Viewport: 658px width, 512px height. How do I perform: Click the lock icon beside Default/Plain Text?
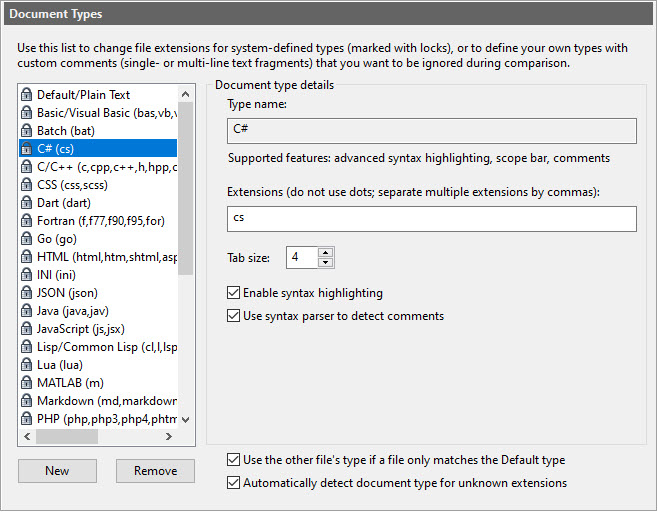[28, 95]
